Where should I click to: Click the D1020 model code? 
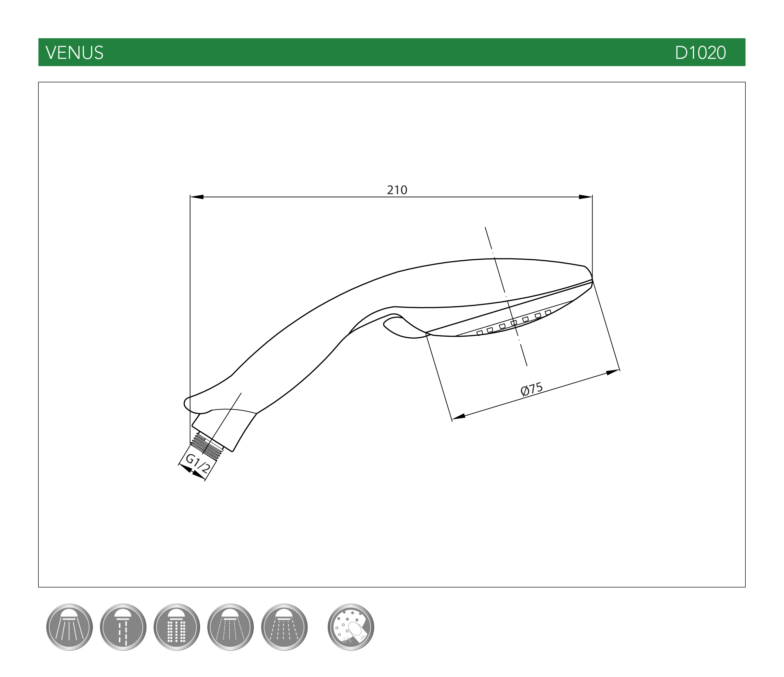pos(701,53)
